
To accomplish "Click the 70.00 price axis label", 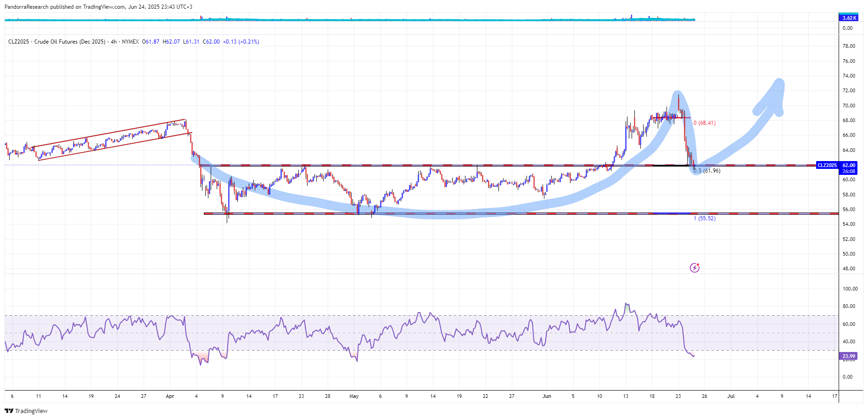I will [849, 106].
